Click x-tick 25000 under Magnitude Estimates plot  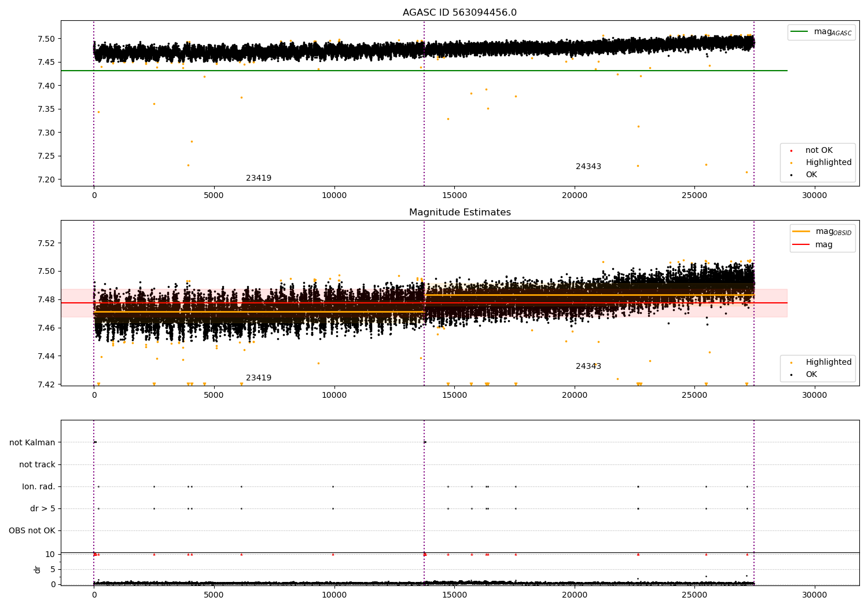[x=694, y=395]
